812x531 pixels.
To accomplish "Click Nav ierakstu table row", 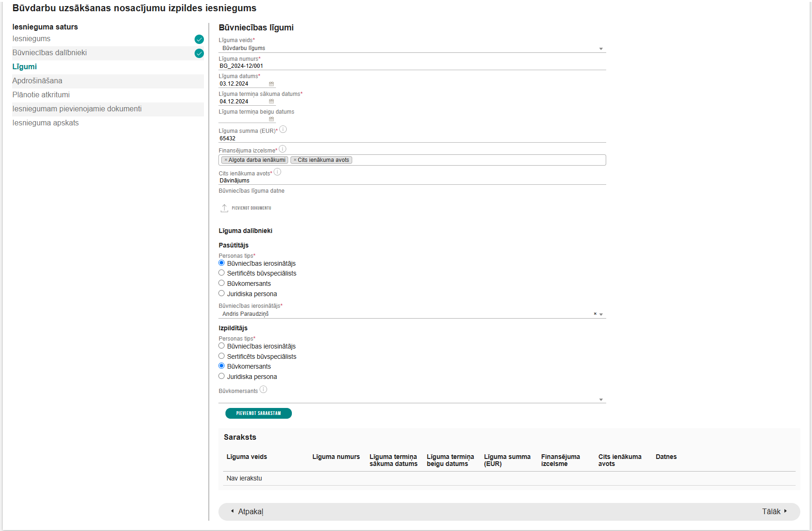I will (x=509, y=478).
